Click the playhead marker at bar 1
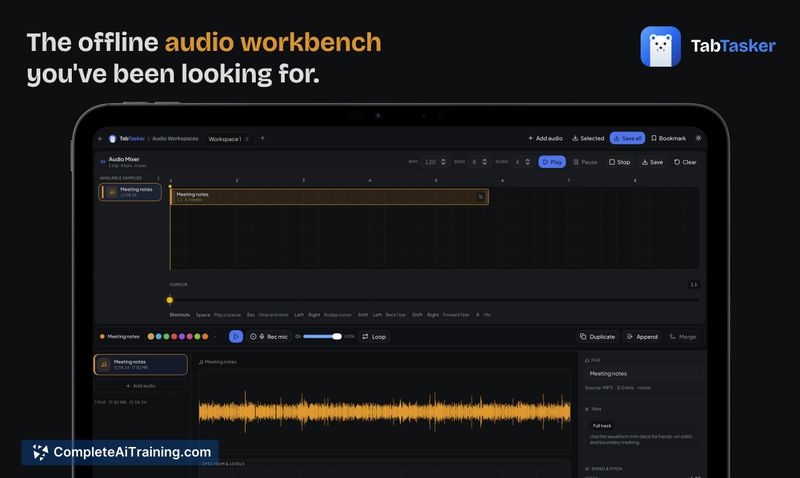 (x=170, y=186)
